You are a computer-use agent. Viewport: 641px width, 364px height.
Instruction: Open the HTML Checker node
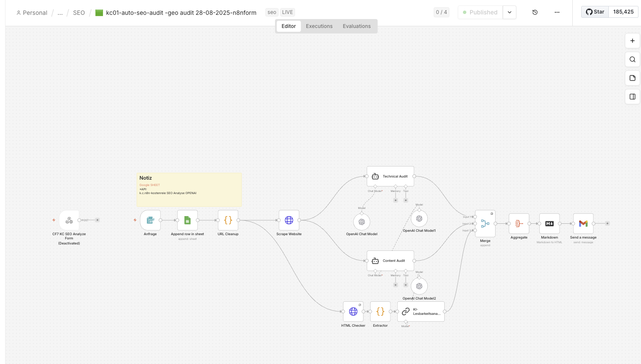(353, 311)
